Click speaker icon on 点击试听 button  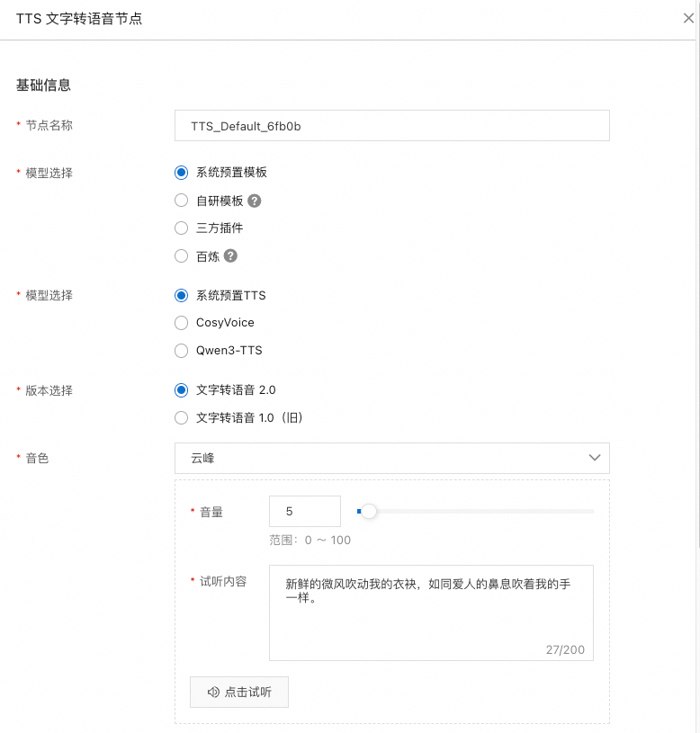(x=213, y=692)
